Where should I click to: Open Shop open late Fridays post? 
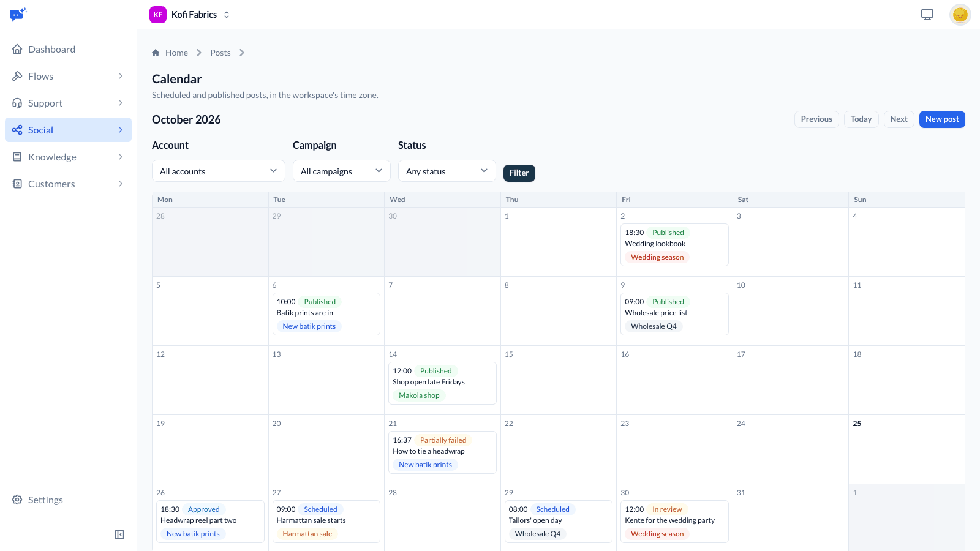(x=442, y=383)
